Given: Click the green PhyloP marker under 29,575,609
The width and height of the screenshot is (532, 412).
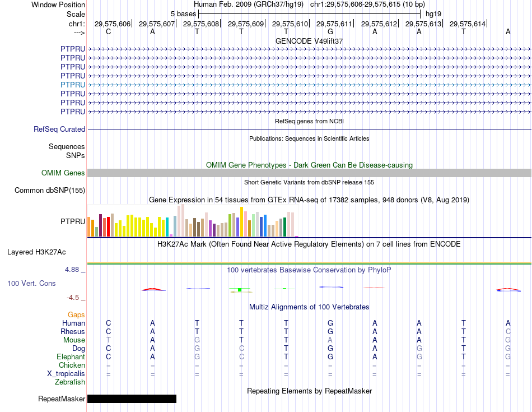Looking at the screenshot, I should coord(240,290).
